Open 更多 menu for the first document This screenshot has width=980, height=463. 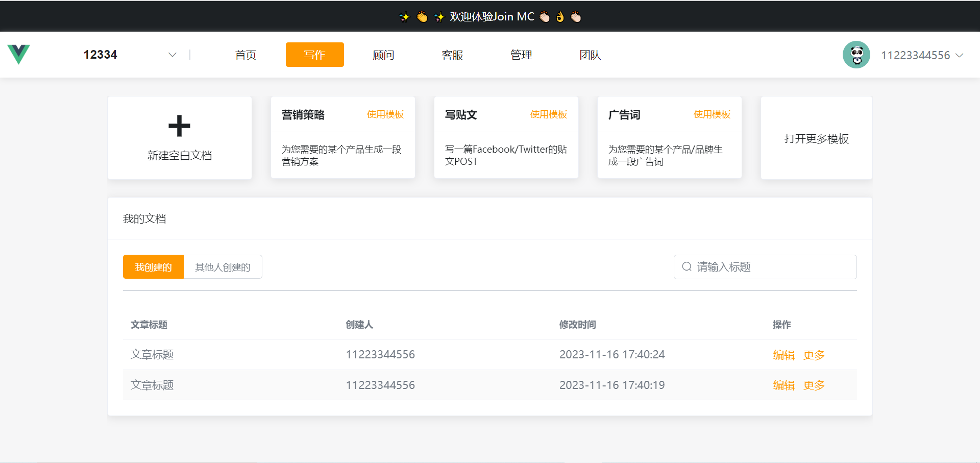[x=814, y=355]
